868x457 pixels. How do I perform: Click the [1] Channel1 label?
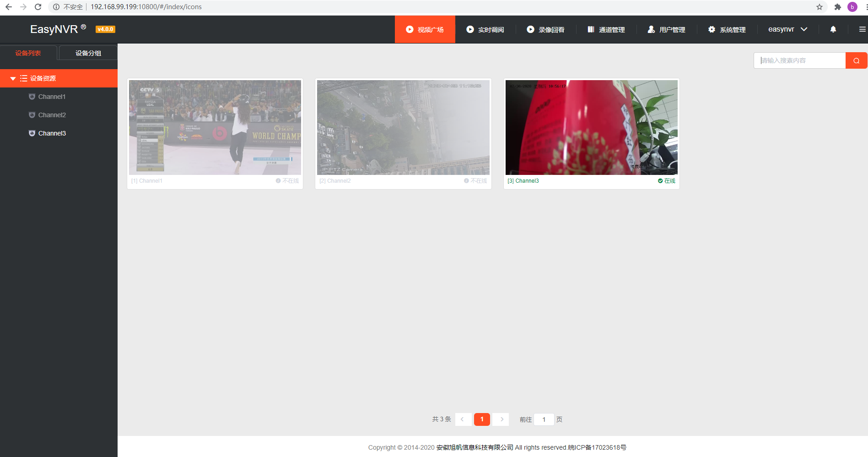[147, 181]
